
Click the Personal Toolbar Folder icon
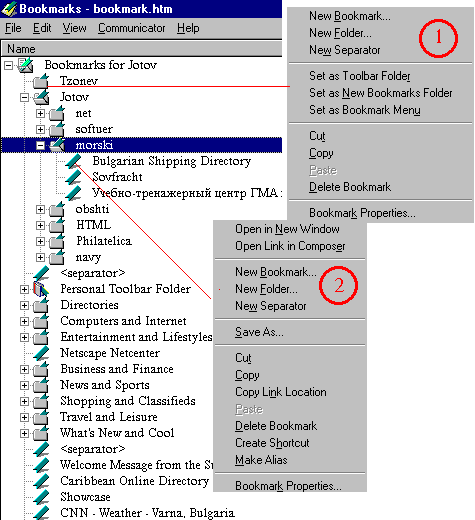pos(41,289)
